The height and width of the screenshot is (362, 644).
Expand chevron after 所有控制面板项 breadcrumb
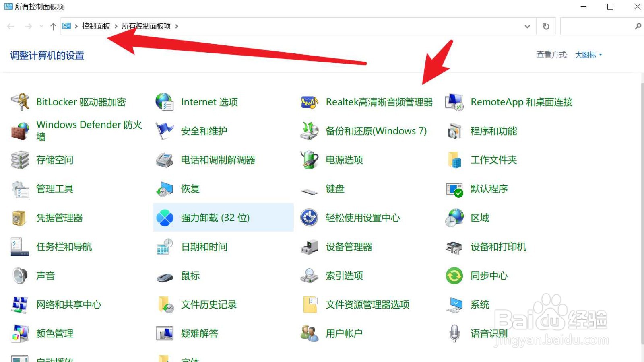[176, 26]
